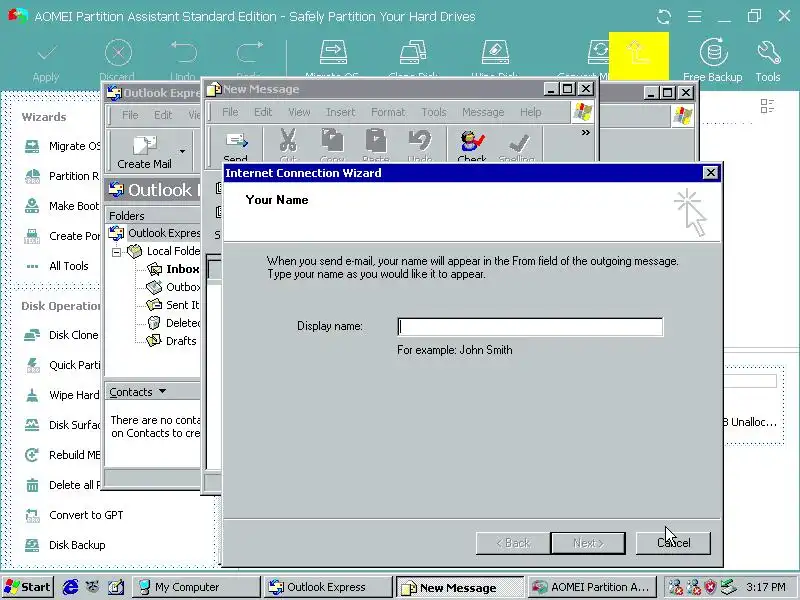Open Message menu in New Message window
The width and height of the screenshot is (800, 600).
[x=483, y=112]
